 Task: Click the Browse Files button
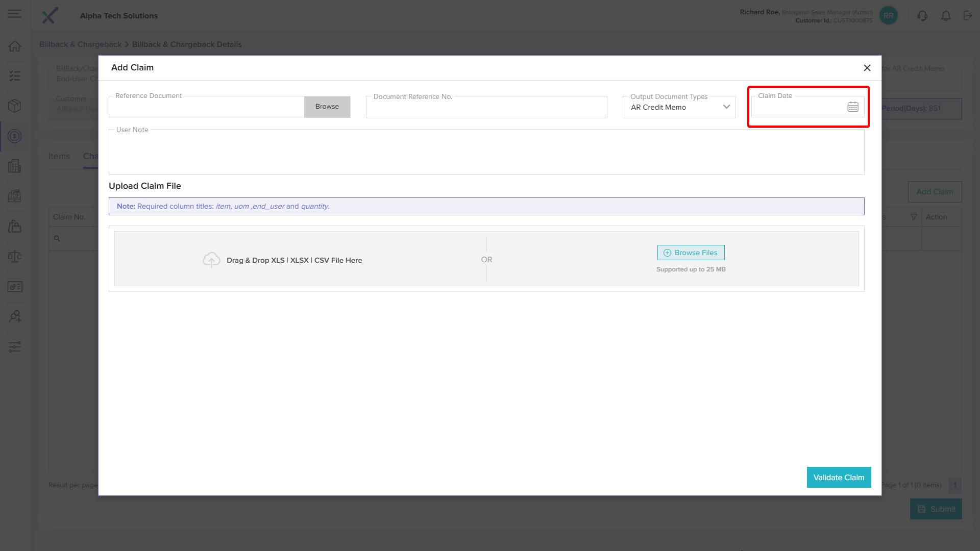click(691, 253)
